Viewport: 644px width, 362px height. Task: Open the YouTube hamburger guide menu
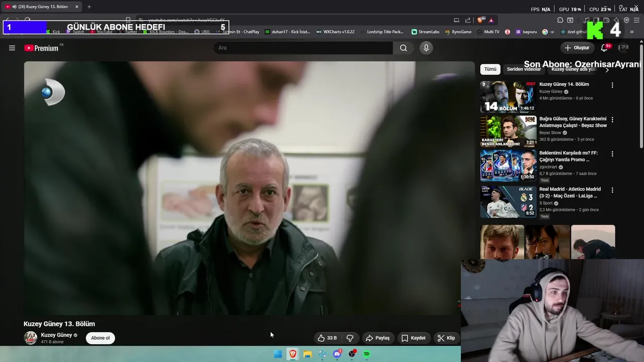[x=12, y=48]
